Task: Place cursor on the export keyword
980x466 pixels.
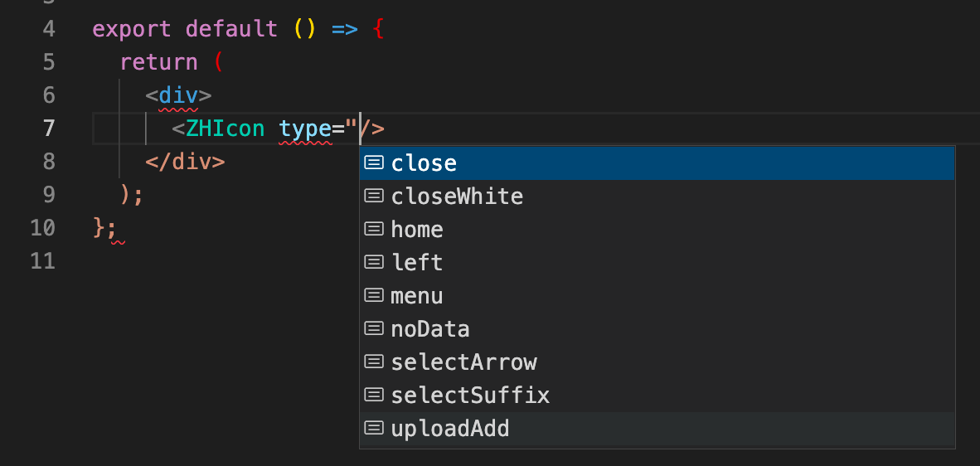Action: [x=132, y=29]
